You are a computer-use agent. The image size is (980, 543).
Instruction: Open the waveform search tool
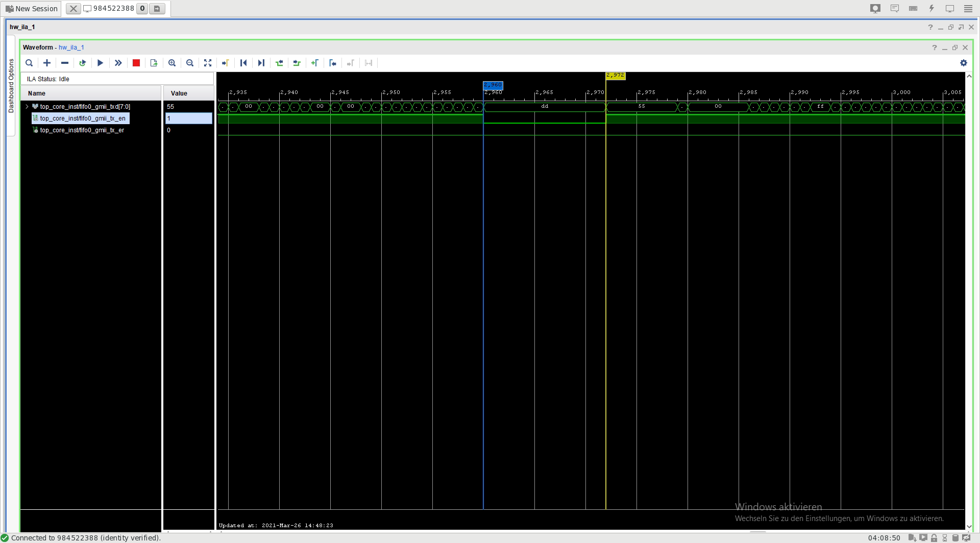click(x=29, y=63)
